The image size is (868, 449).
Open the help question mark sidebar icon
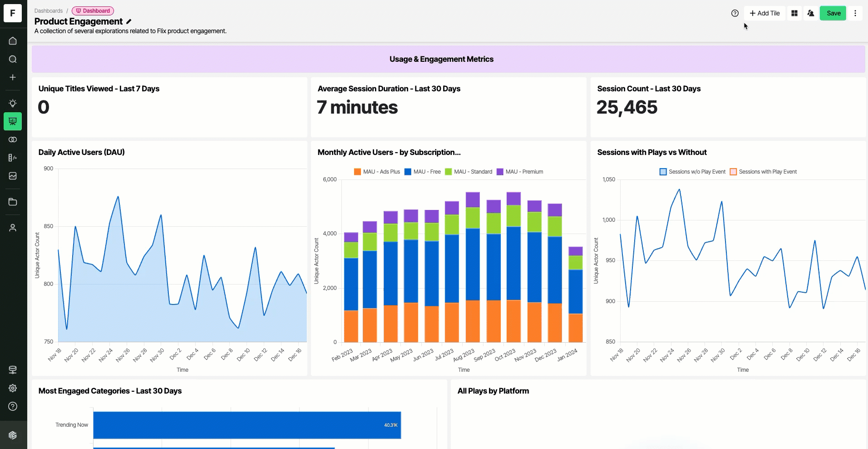tap(13, 406)
